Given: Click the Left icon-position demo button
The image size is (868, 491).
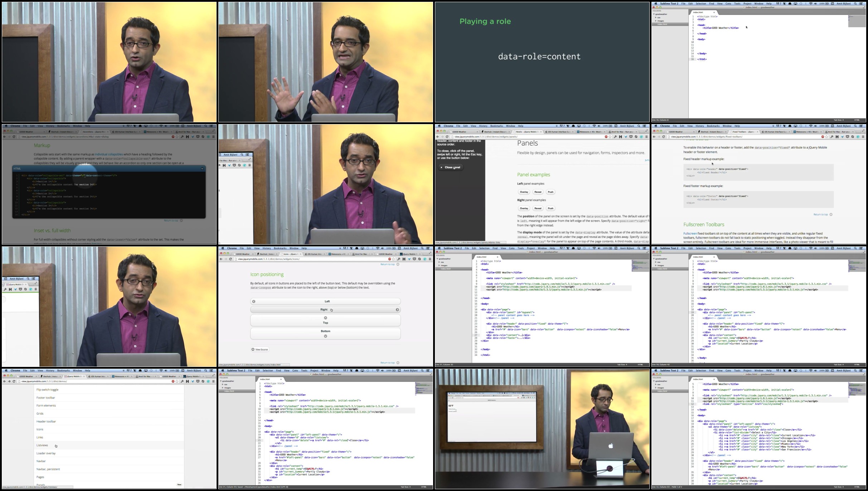Looking at the screenshot, I should point(325,301).
